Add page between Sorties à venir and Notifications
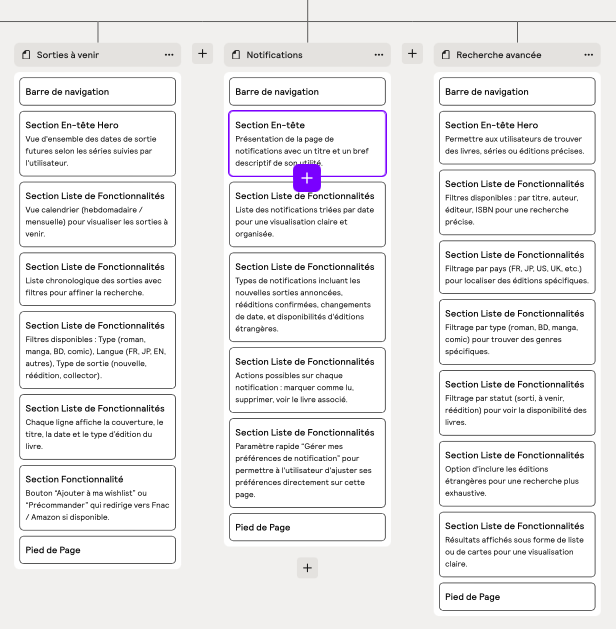 tap(202, 54)
